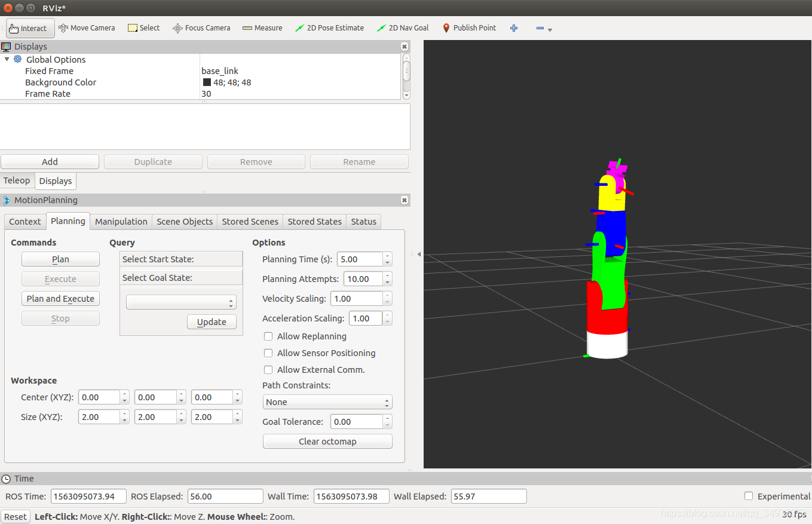Image resolution: width=812 pixels, height=524 pixels.
Task: Click the Background Color swatch
Action: [x=207, y=82]
